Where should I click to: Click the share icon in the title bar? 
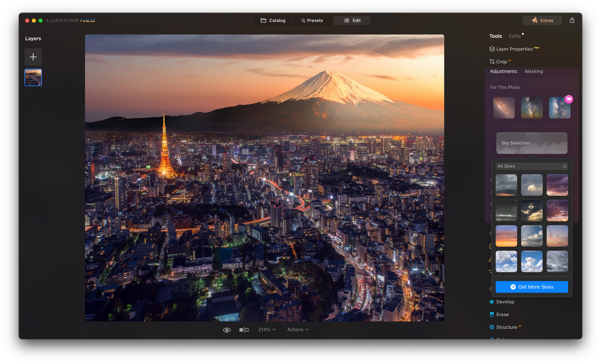(x=572, y=20)
